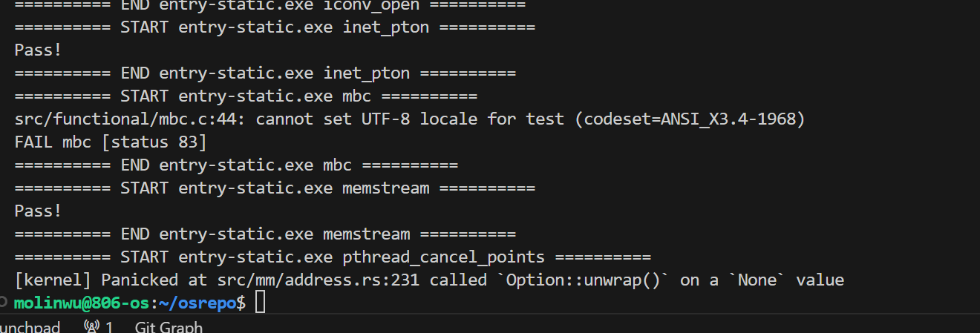Image resolution: width=980 pixels, height=333 pixels.
Task: Click the "FAIL mbc [status 83]" line
Action: point(110,142)
